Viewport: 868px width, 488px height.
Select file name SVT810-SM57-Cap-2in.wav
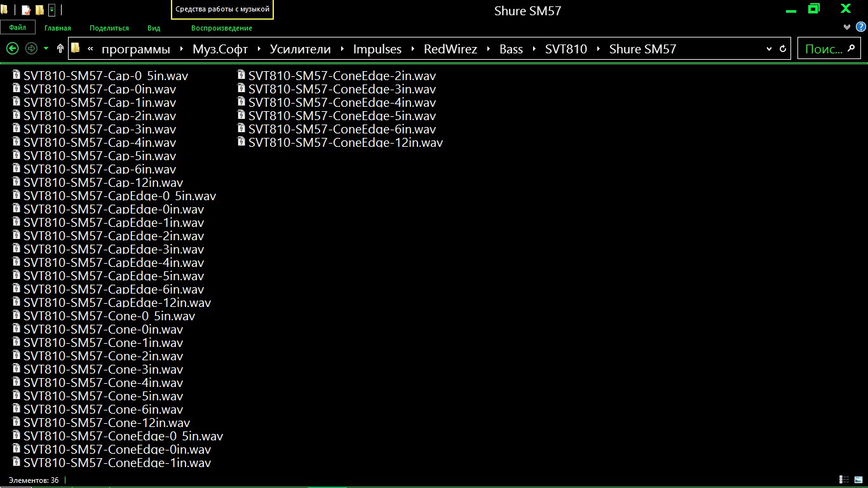(x=100, y=116)
